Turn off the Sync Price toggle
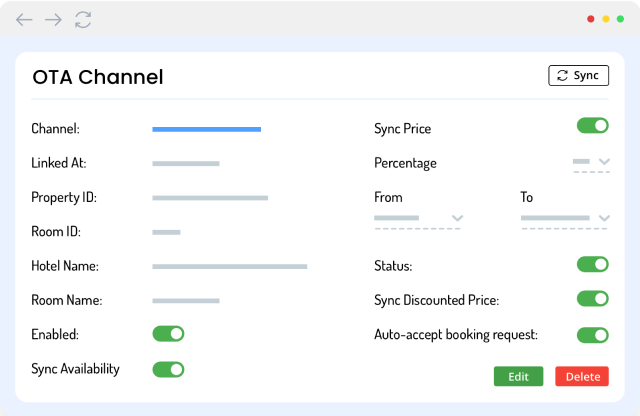 pyautogui.click(x=592, y=126)
